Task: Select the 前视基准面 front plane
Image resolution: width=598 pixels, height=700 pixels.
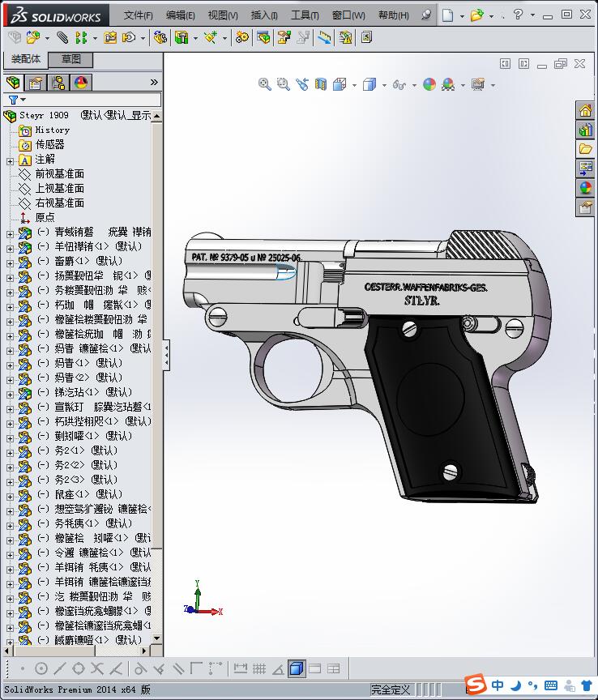Action: pos(59,173)
